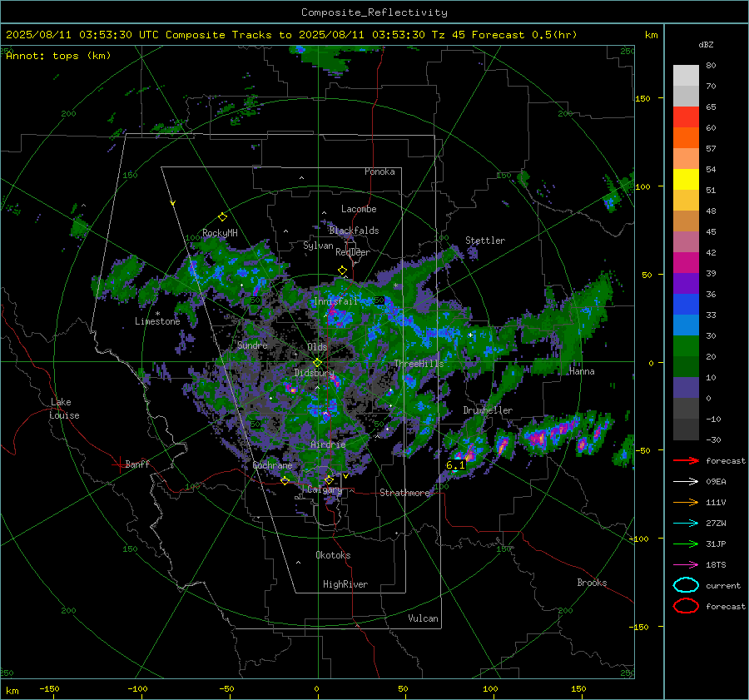The height and width of the screenshot is (700, 749).
Task: Click the red cross marker at Banff
Action: (x=119, y=464)
